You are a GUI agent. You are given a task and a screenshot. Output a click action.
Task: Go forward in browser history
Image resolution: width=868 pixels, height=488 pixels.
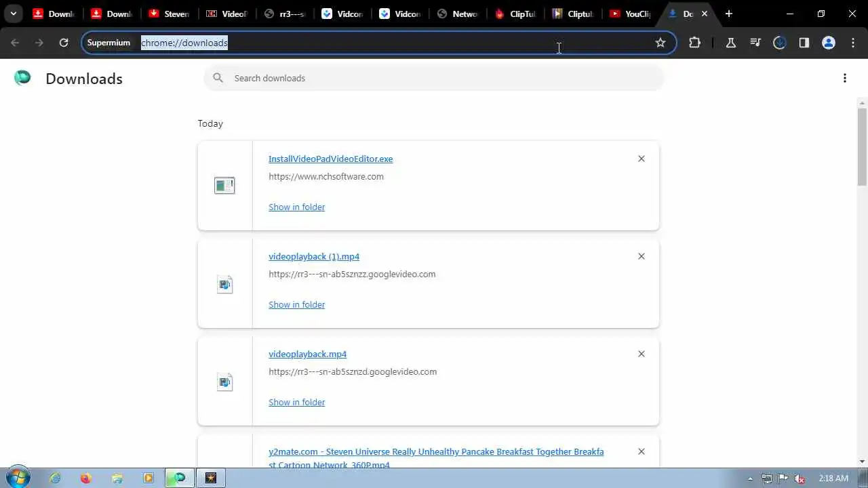pyautogui.click(x=39, y=43)
